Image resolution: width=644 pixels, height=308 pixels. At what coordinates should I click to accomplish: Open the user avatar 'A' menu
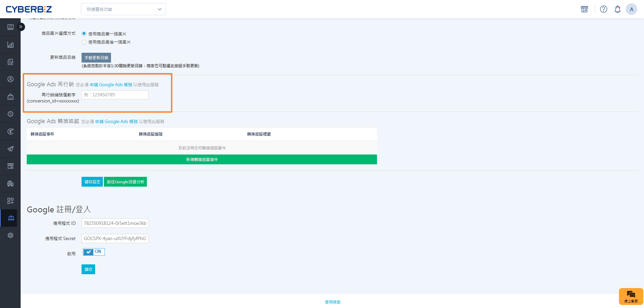(631, 9)
